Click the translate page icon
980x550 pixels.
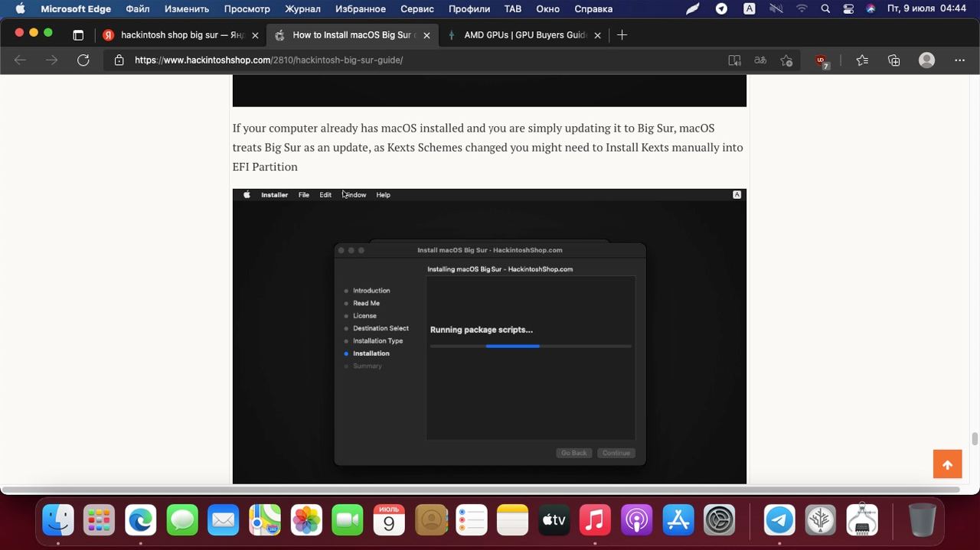pyautogui.click(x=760, y=60)
